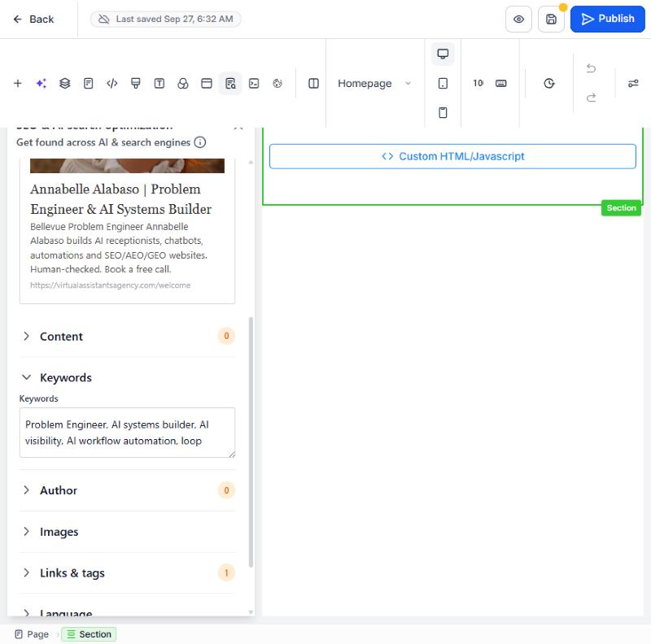The image size is (651, 644).
Task: Click the Content count badge 0
Action: coord(226,336)
